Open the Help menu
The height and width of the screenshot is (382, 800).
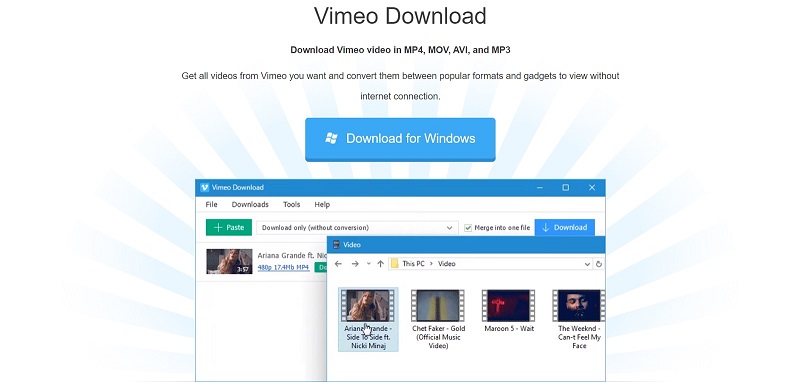[322, 205]
